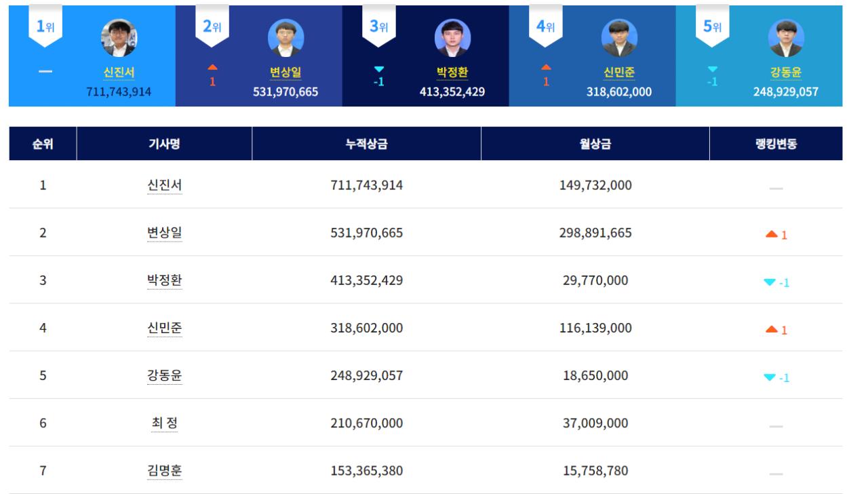The height and width of the screenshot is (494, 868).
Task: Open 김명훈 name link in the table
Action: [164, 471]
